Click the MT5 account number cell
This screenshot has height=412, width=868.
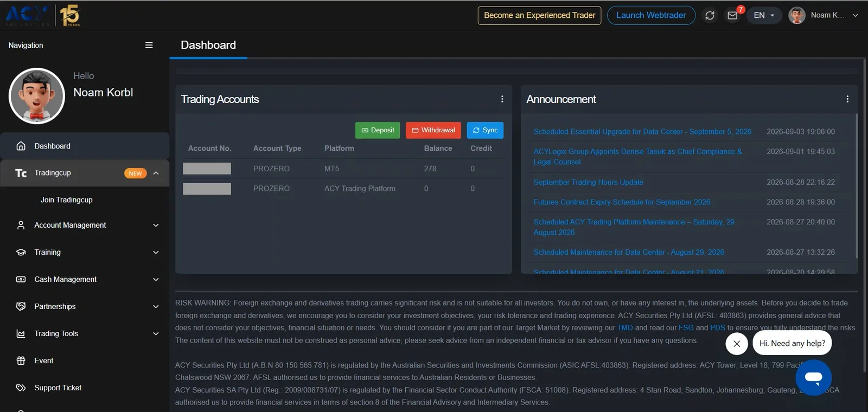[x=207, y=169]
